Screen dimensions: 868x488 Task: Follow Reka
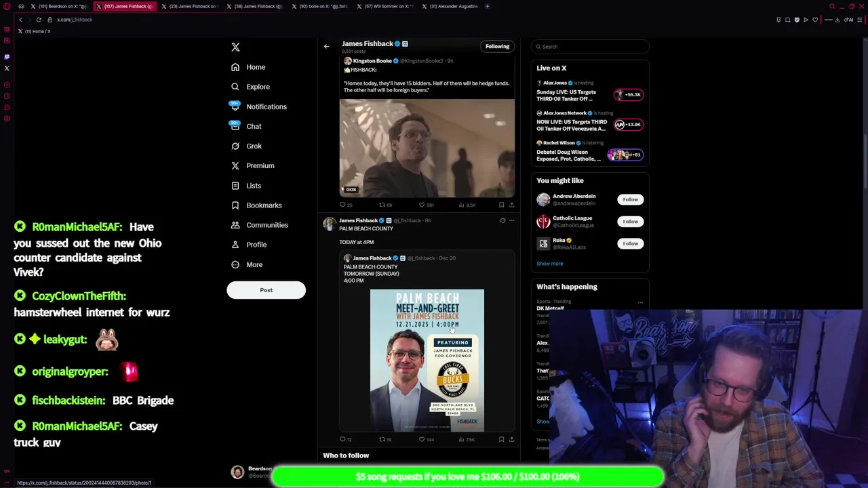pyautogui.click(x=630, y=243)
